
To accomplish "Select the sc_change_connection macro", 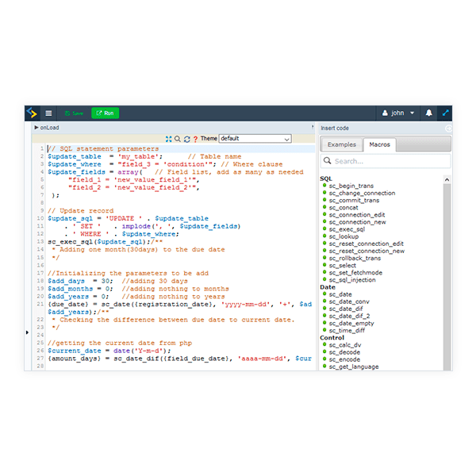I will [362, 193].
